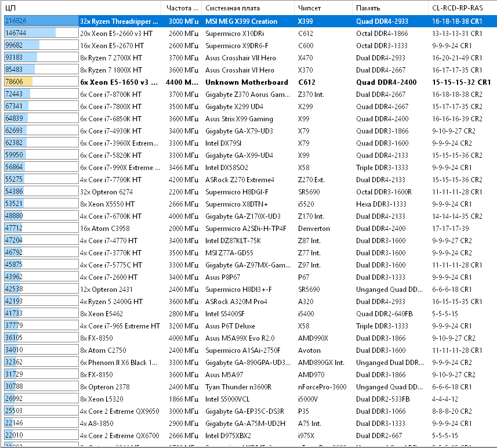Select the 6x Core i7-8700K HT row
The height and width of the screenshot is (448, 497).
tap(251, 94)
